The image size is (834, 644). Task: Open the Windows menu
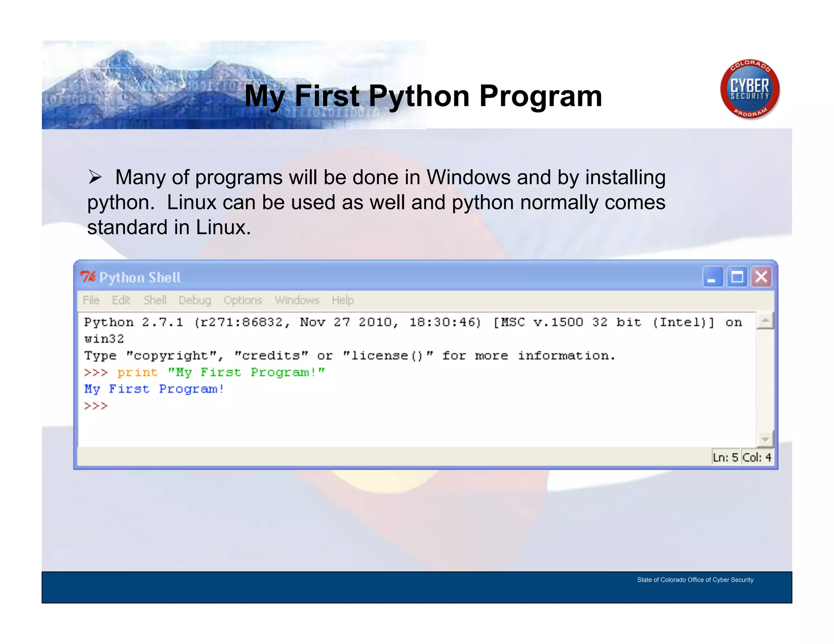(297, 300)
